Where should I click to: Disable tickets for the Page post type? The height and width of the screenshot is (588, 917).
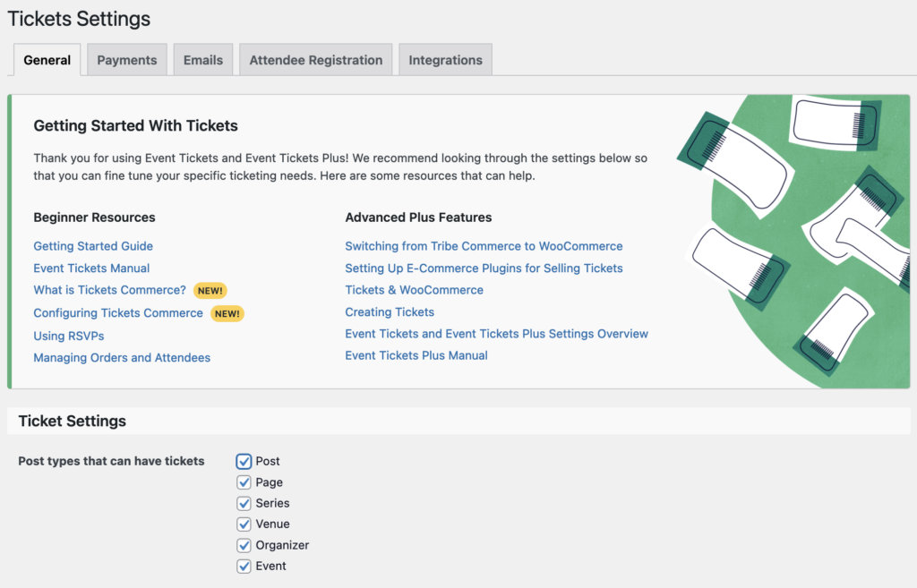(244, 481)
